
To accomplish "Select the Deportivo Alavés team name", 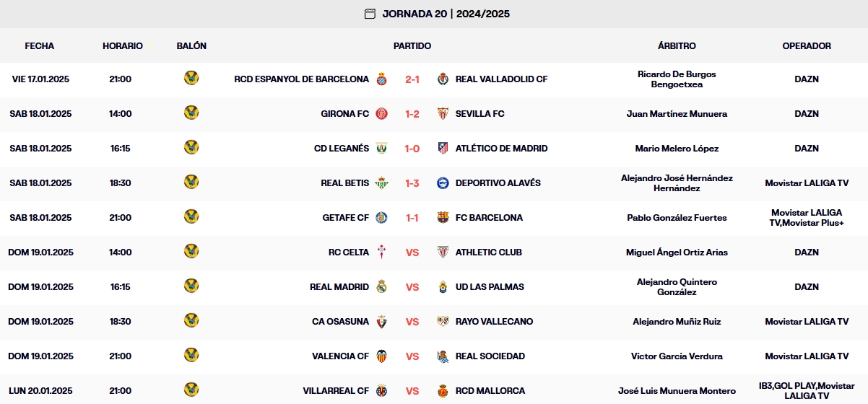I will [498, 183].
